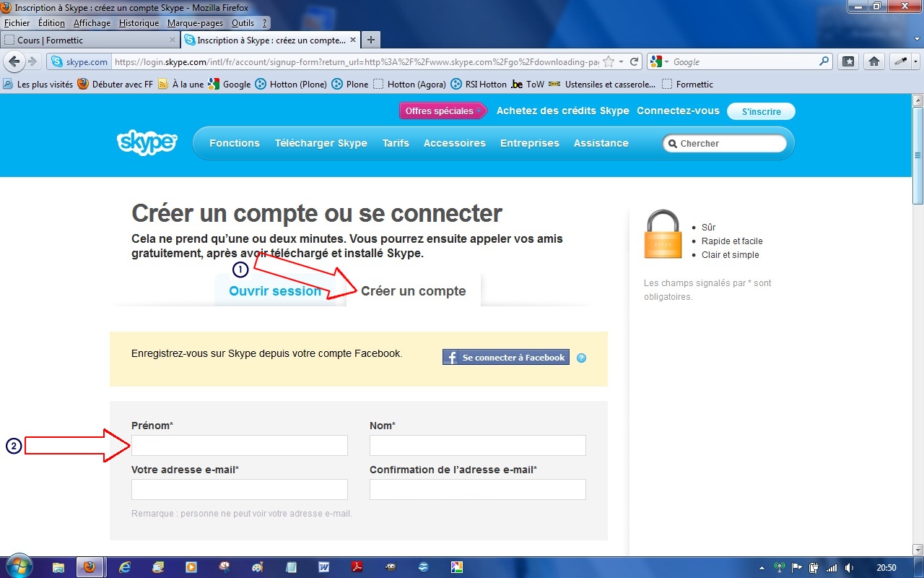Open Microsoft Word from taskbar

click(324, 567)
